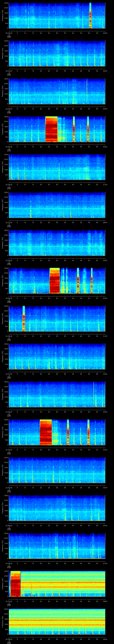Click the 22:27:00 start time label
Image resolution: width=114 pixels, height=644 pixels.
click(x=9, y=223)
